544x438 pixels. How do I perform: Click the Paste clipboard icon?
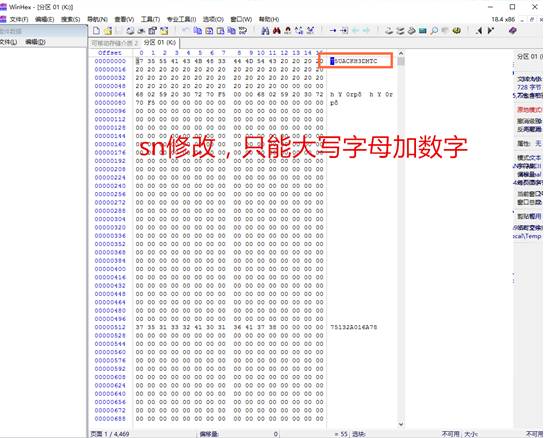click(209, 31)
